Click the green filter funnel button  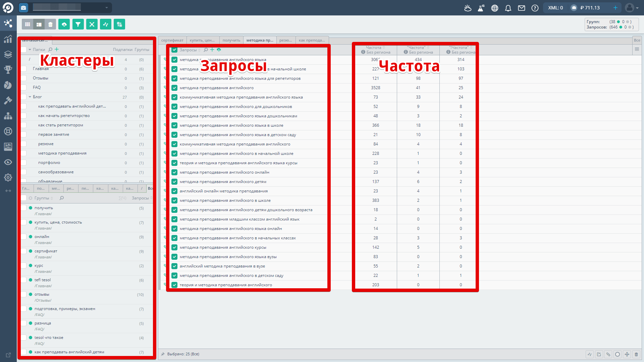pos(78,24)
